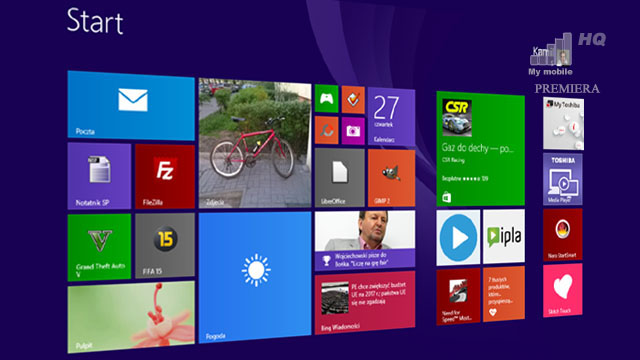Click the "czwartek" day label on calendar
The width and height of the screenshot is (640, 360).
coord(384,124)
